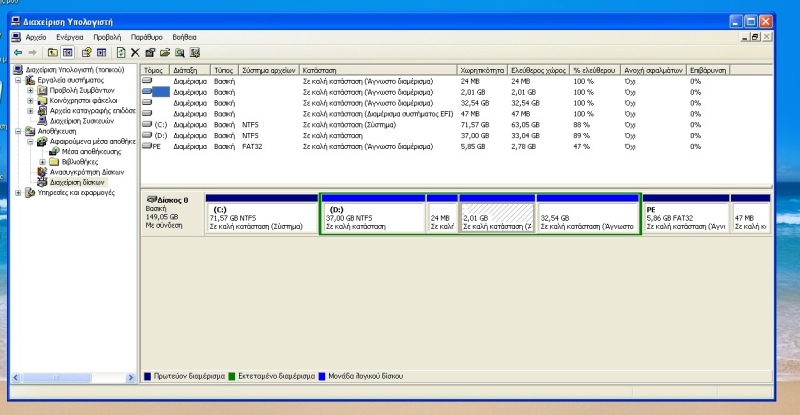Sort by the Ελεύθερος χώρος column header
Image resolution: width=800 pixels, height=415 pixels.
point(538,70)
